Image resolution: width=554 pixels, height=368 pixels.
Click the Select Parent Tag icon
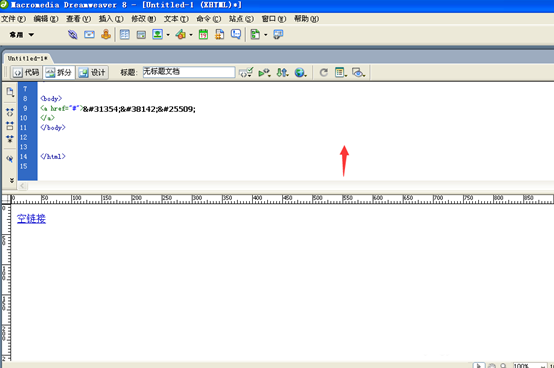10,159
